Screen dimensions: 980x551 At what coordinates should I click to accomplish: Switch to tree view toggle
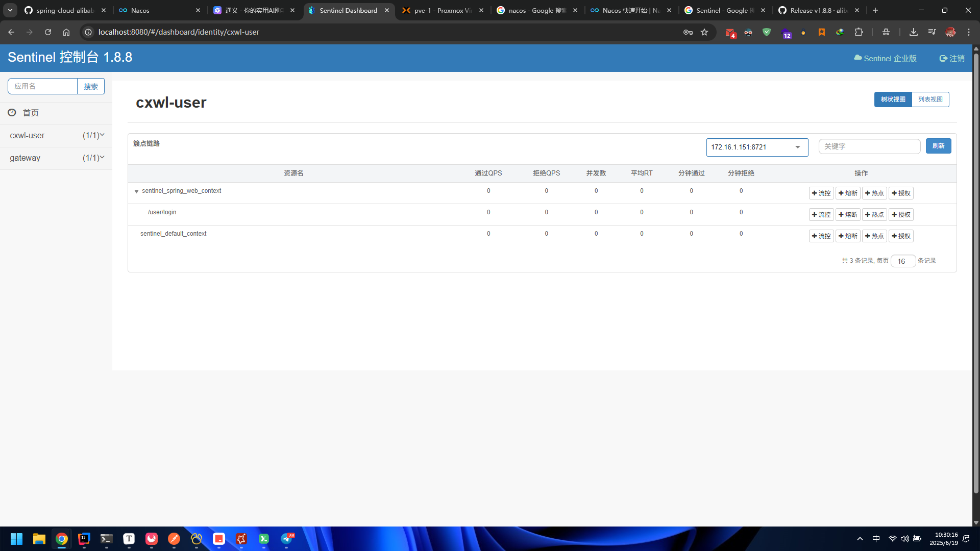(893, 99)
